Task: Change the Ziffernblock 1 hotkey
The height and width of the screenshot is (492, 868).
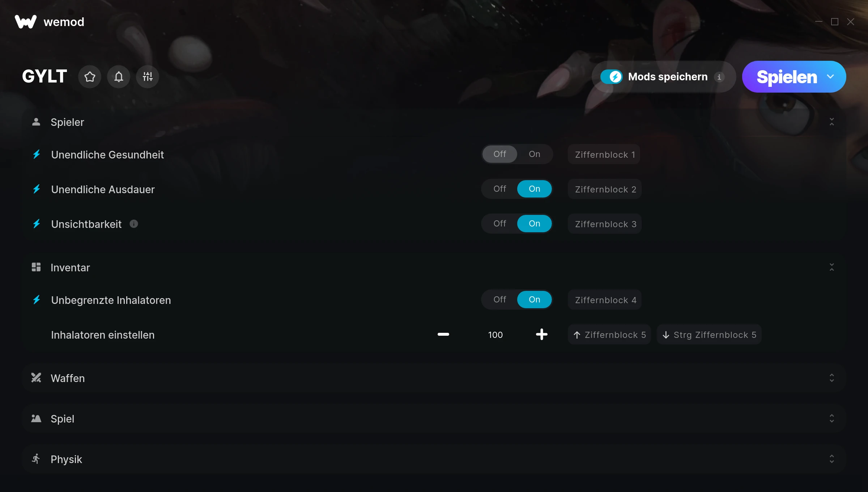Action: coord(604,154)
